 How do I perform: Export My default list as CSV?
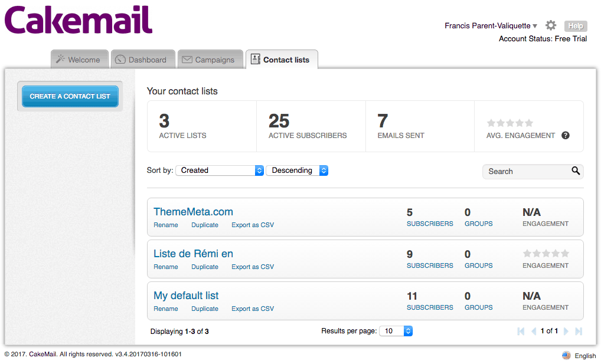click(253, 309)
